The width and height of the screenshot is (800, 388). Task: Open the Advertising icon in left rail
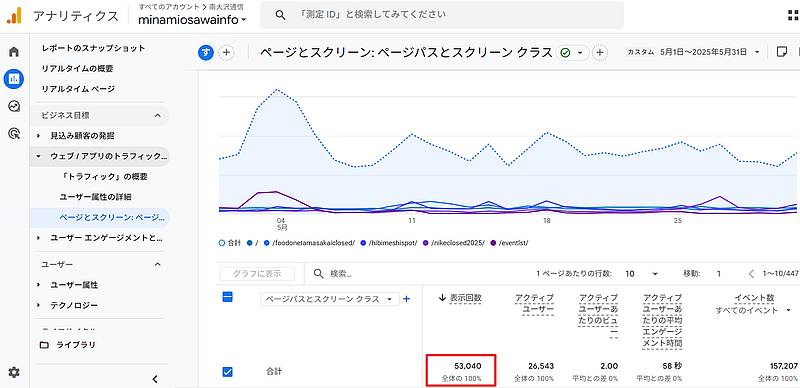pos(14,134)
